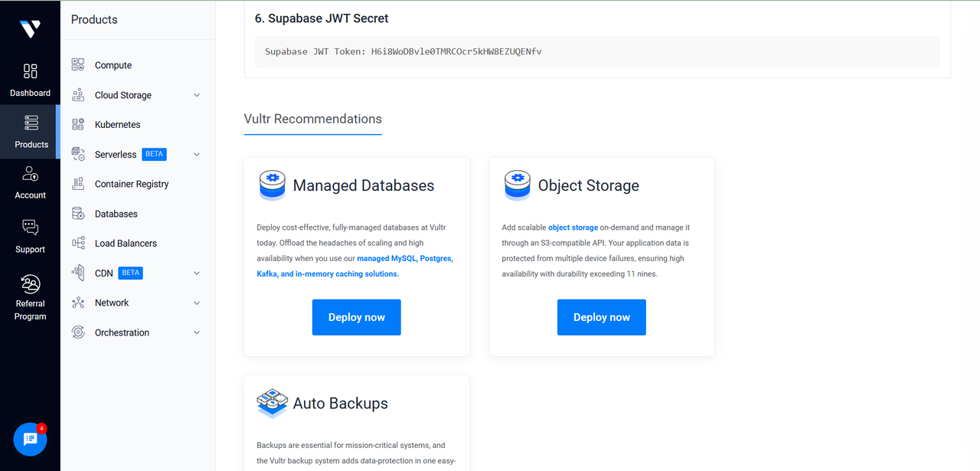Image resolution: width=980 pixels, height=471 pixels.
Task: Click the Compute icon
Action: pyautogui.click(x=78, y=65)
